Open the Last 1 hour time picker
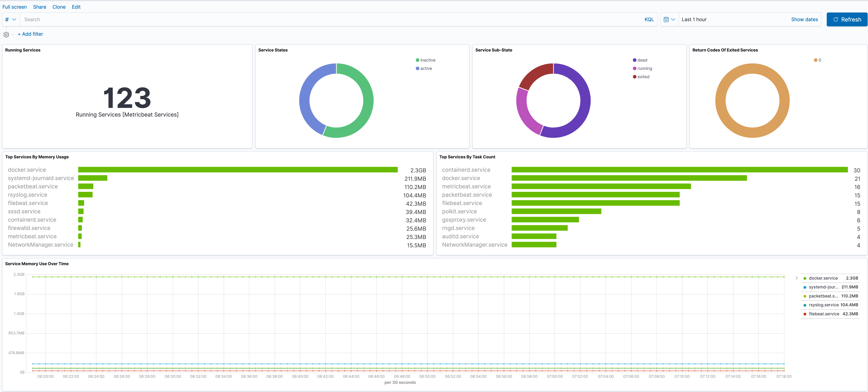Screen dimensions: 868x392 coord(694,20)
